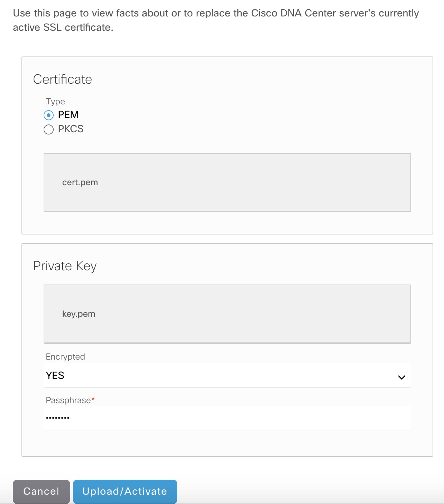Click the Encrypted field label
This screenshot has height=504, width=444.
(65, 357)
